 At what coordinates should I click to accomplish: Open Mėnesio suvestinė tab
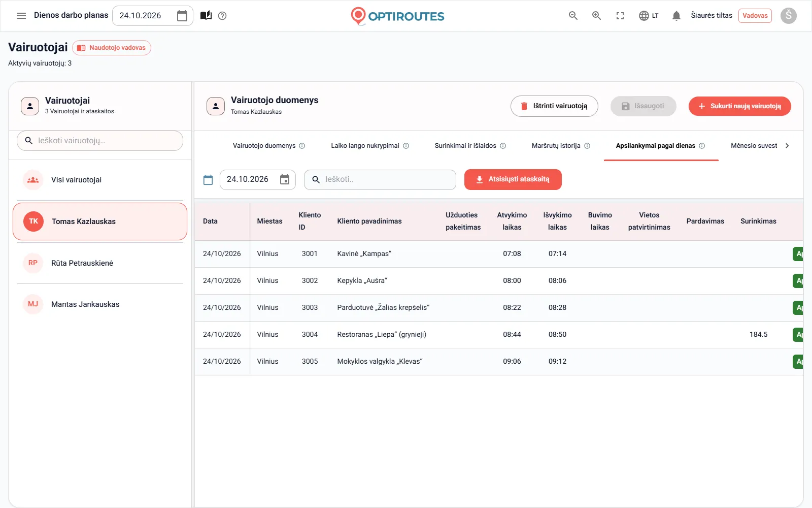pyautogui.click(x=754, y=146)
